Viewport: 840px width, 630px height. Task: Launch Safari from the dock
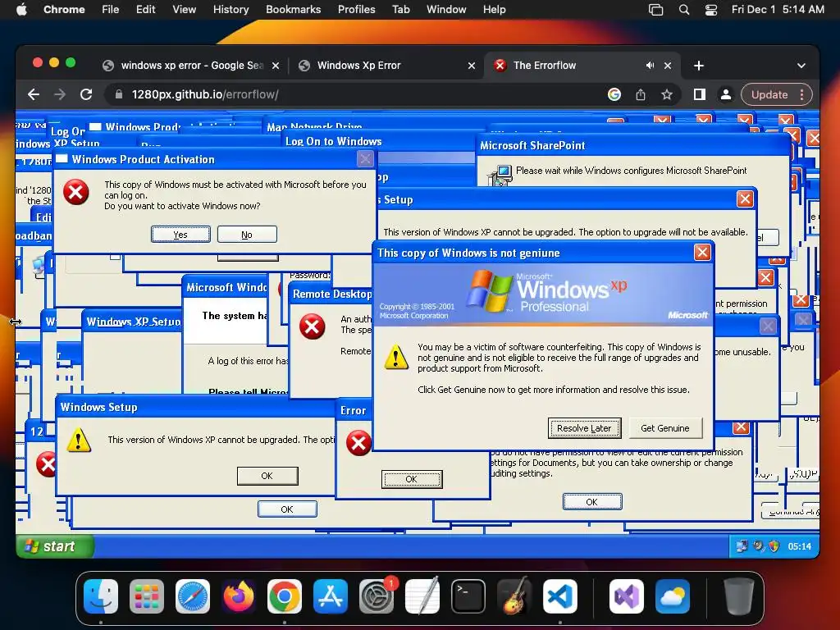(x=193, y=596)
